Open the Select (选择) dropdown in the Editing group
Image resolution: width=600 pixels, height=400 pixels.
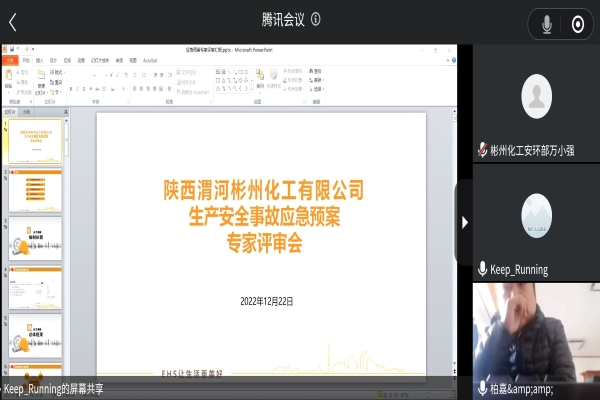pos(317,88)
